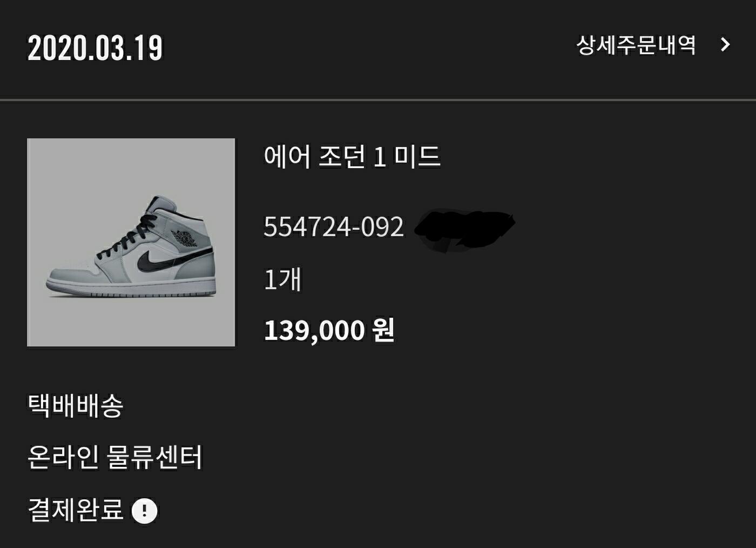This screenshot has width=756, height=548.
Task: Click the 결제완료 payment status label
Action: [76, 510]
